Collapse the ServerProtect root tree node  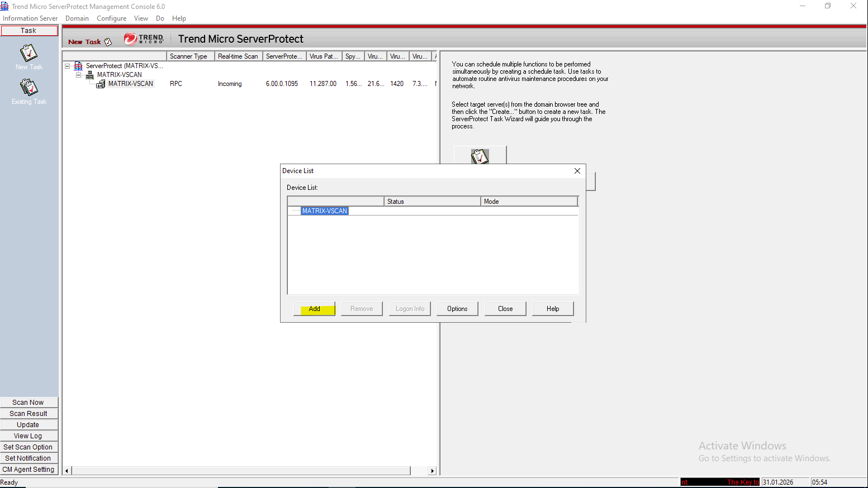pyautogui.click(x=68, y=66)
